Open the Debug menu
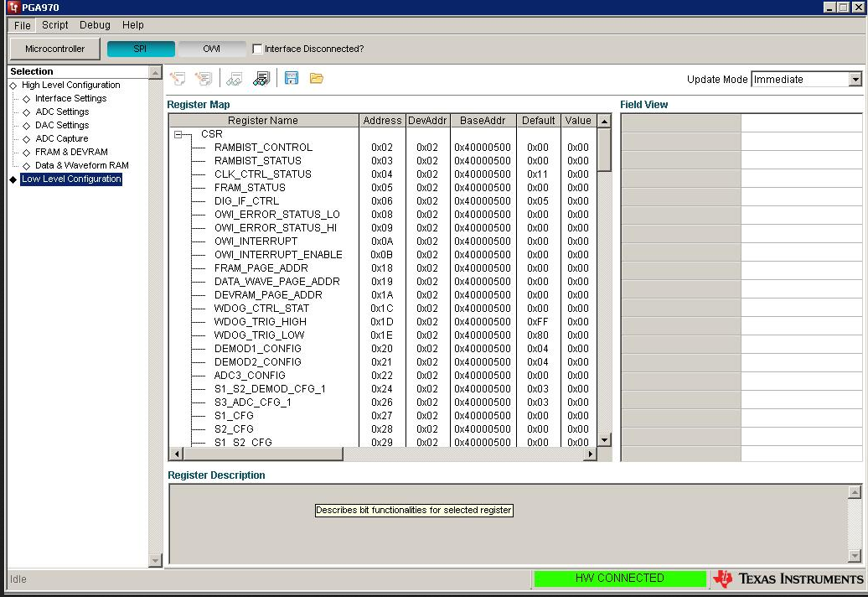Screen dimensions: 868x597 (95, 25)
